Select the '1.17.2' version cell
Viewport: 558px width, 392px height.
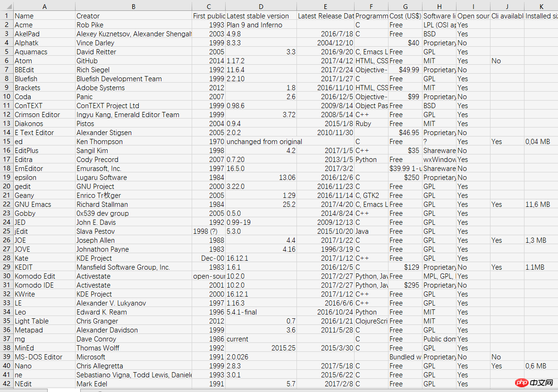pos(261,61)
